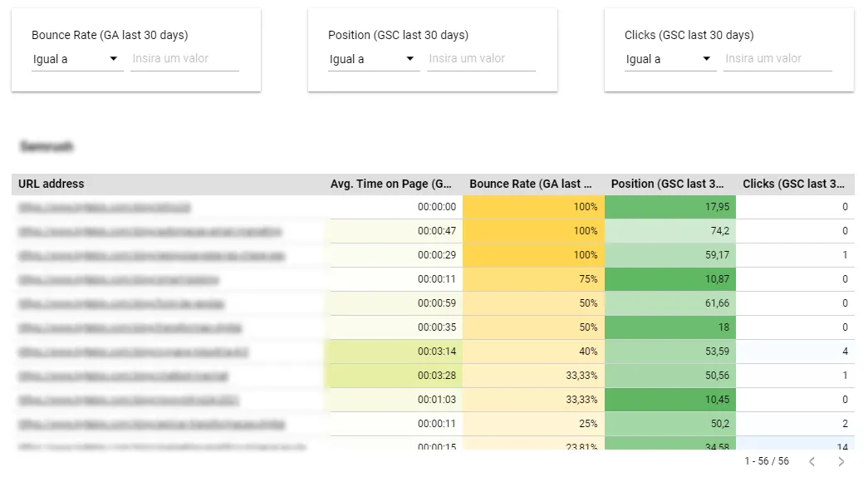Open URL link in the 00:00:35 time row
Screen dimensions: 868x477
pos(130,328)
